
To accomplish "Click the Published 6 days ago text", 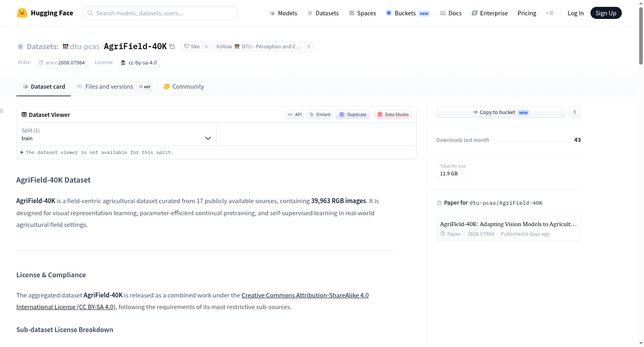I will [525, 234].
